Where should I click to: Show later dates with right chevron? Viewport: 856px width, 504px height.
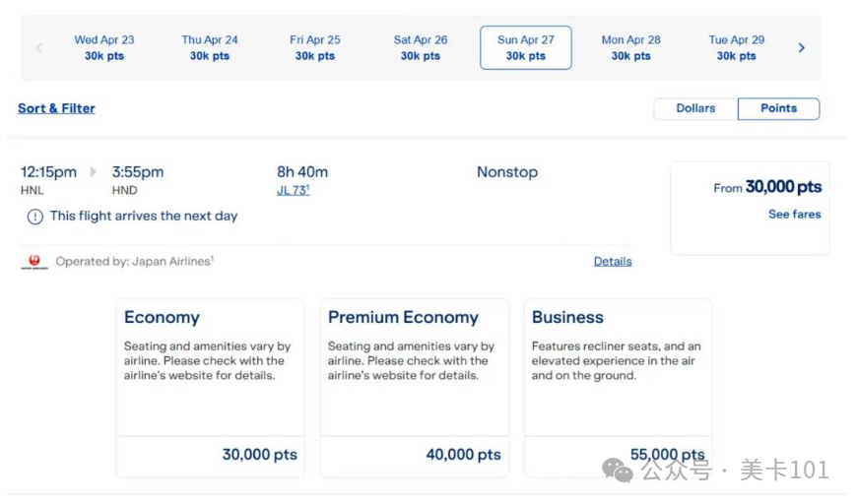pyautogui.click(x=801, y=48)
